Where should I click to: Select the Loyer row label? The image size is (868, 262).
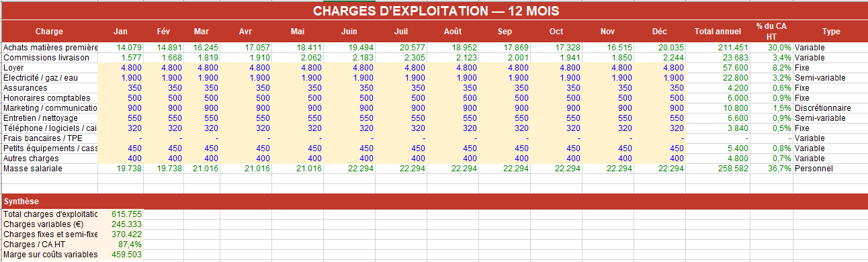13,68
